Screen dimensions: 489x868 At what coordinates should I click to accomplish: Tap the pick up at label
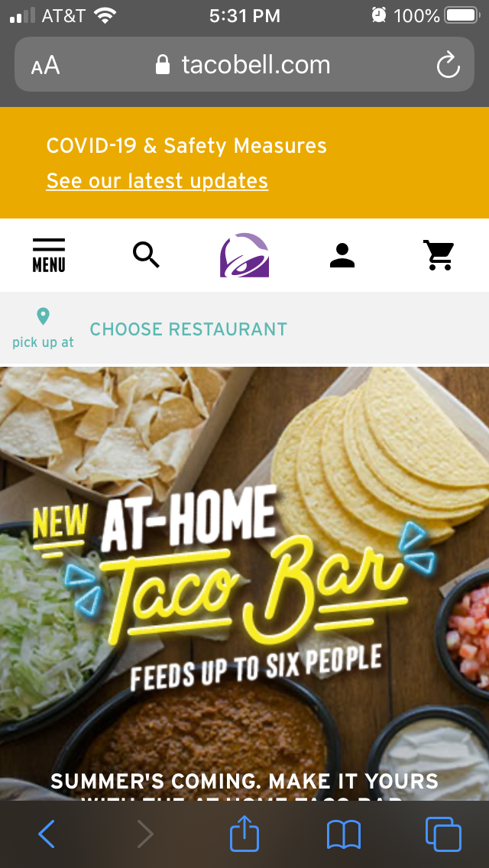pos(43,342)
